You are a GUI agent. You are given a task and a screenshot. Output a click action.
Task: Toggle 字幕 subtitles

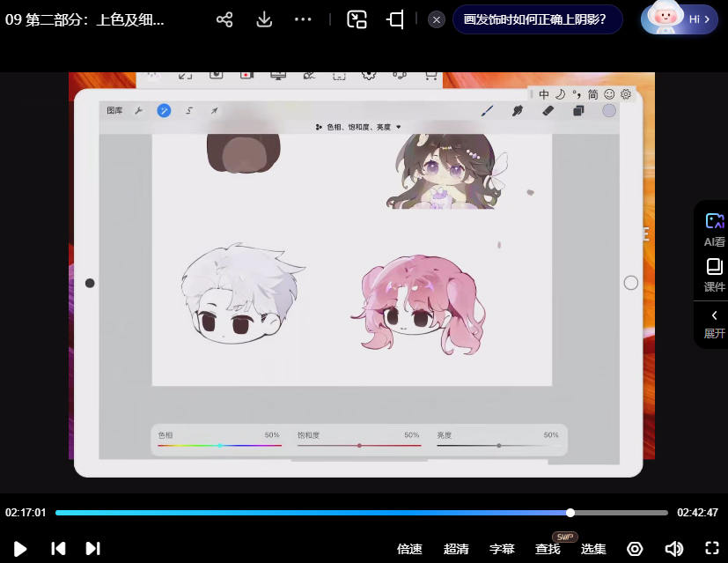[502, 549]
